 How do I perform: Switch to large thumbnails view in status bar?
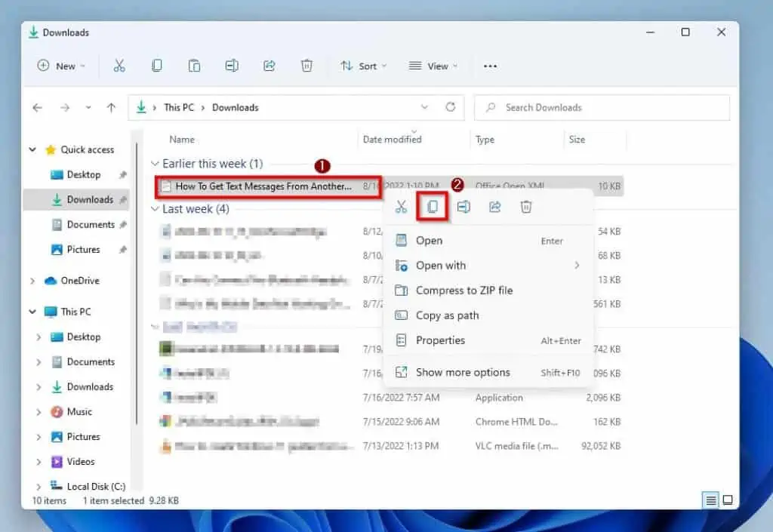coord(728,500)
